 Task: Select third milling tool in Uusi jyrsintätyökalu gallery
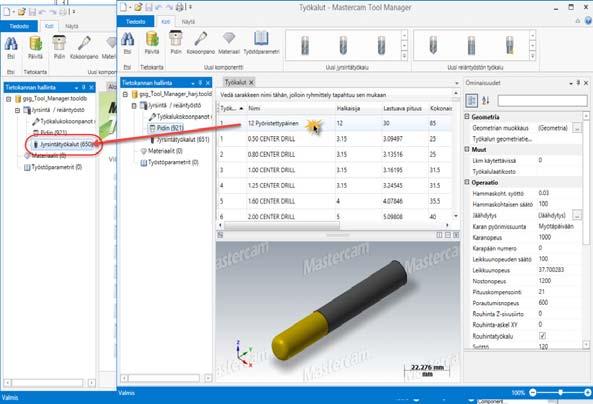tap(382, 45)
